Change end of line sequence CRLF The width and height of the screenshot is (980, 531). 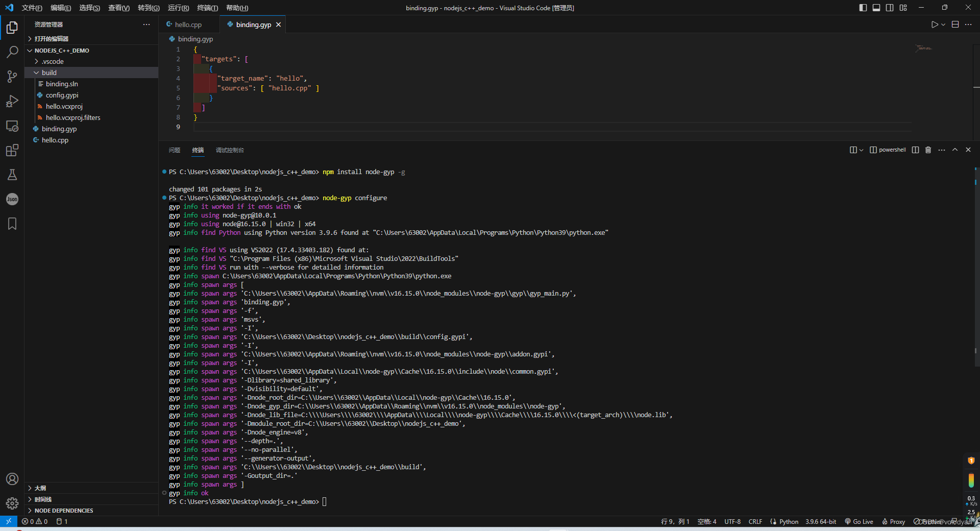[x=755, y=521]
